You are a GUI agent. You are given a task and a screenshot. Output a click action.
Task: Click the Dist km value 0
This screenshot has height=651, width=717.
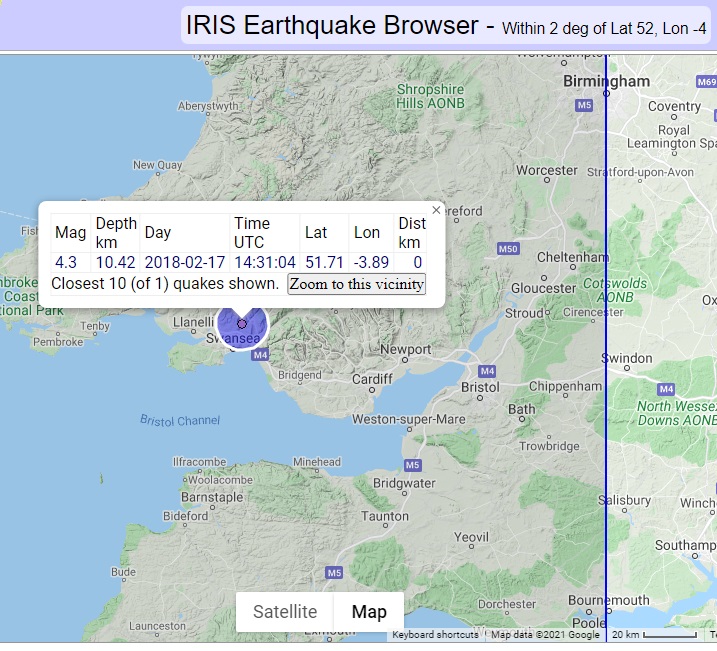coord(417,262)
